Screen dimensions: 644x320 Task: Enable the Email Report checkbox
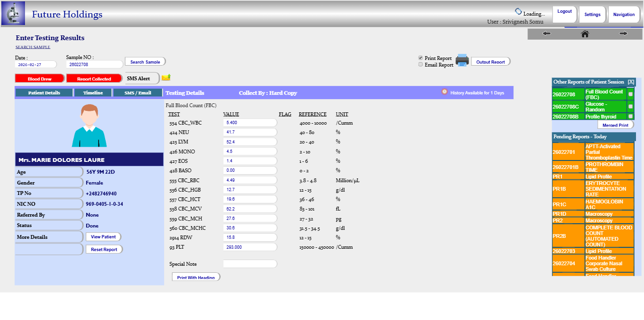pos(421,65)
